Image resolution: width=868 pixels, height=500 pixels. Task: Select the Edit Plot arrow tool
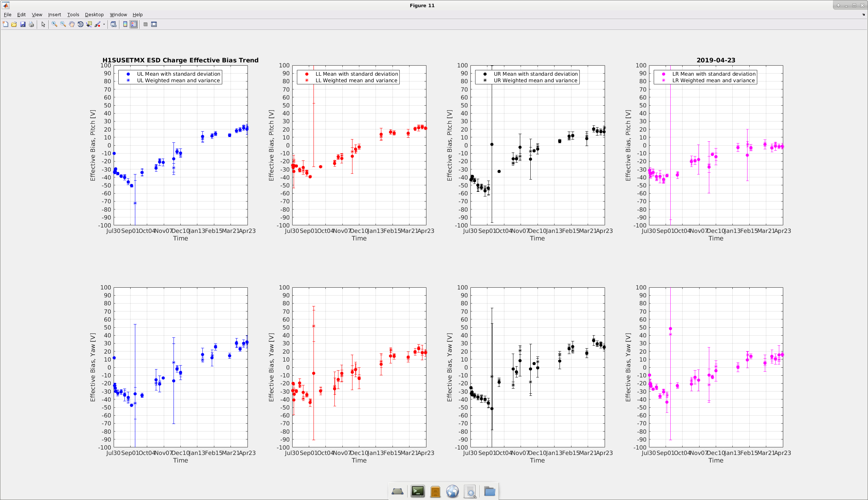43,25
